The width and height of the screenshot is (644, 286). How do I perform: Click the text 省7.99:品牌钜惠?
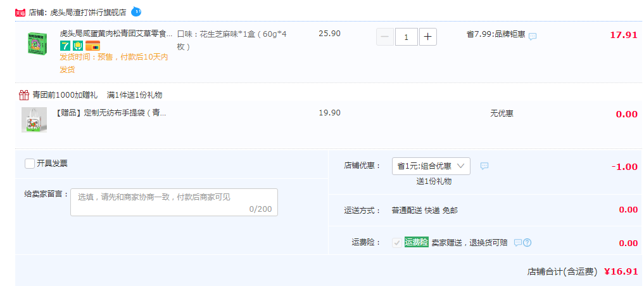tap(496, 34)
